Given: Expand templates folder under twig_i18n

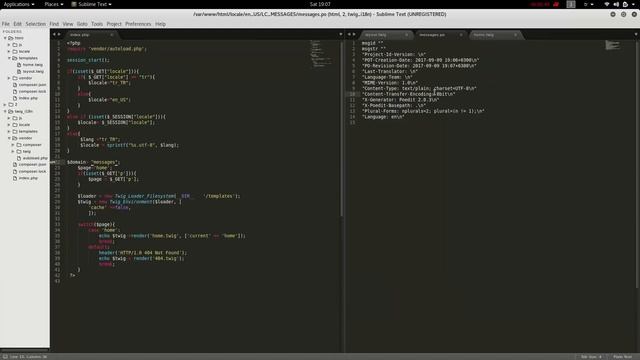Looking at the screenshot, I should coord(9,131).
